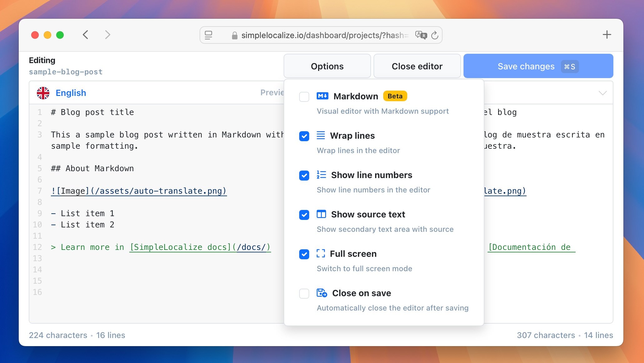Image resolution: width=644 pixels, height=363 pixels.
Task: Click 'Visual editor with Markdown support' description
Action: click(x=383, y=111)
